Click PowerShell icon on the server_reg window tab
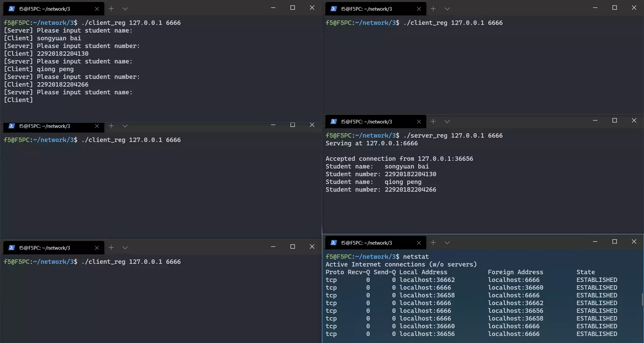644x343 pixels. (333, 122)
